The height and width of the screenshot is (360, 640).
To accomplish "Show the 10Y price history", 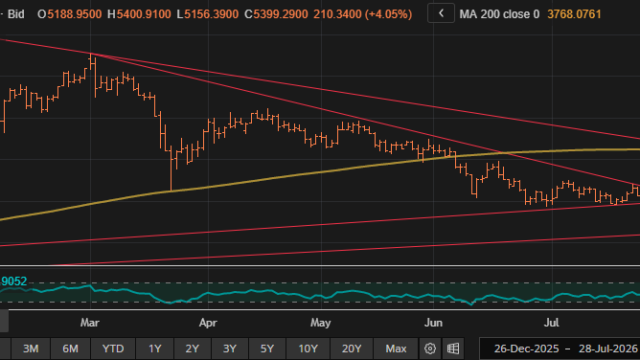I will (308, 349).
